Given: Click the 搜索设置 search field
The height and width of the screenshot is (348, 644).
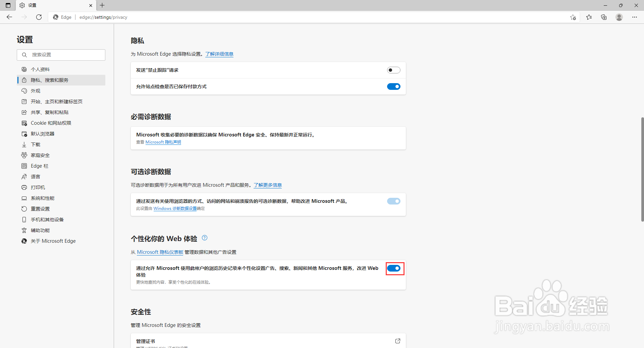Looking at the screenshot, I should pyautogui.click(x=61, y=55).
